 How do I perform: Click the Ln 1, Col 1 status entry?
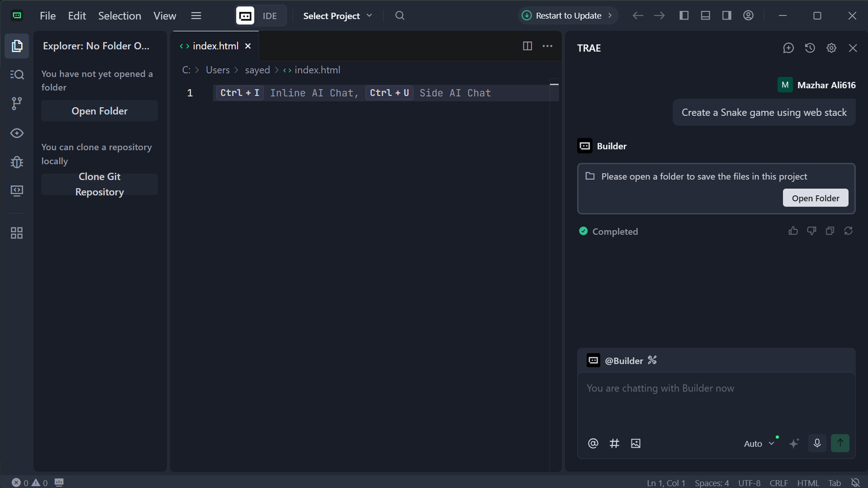pos(666,483)
